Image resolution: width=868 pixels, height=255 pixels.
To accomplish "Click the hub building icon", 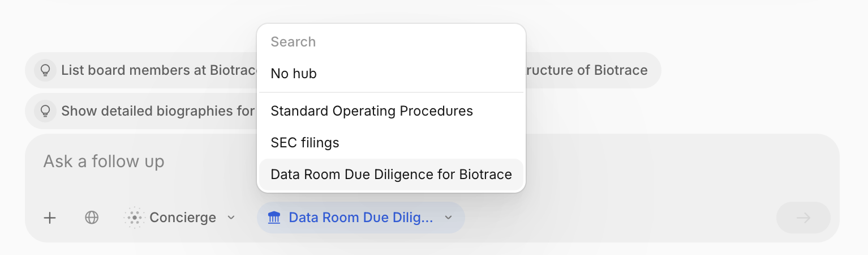I will 274,218.
